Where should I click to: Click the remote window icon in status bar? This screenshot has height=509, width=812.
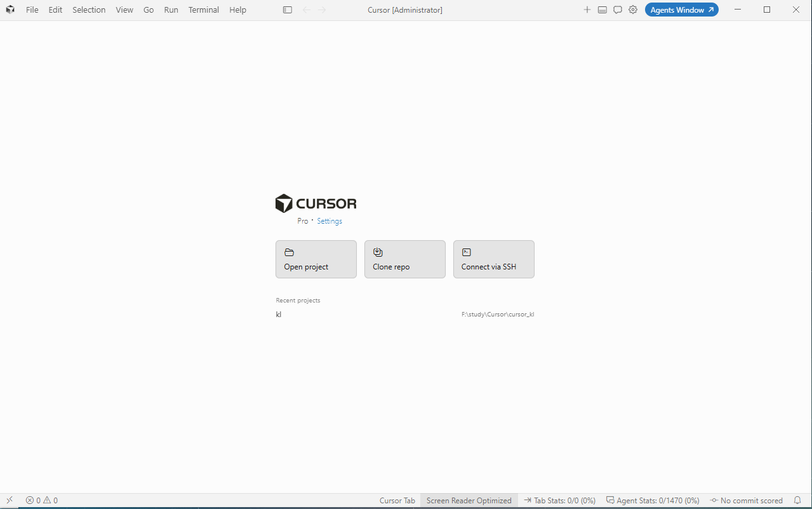[x=10, y=500]
